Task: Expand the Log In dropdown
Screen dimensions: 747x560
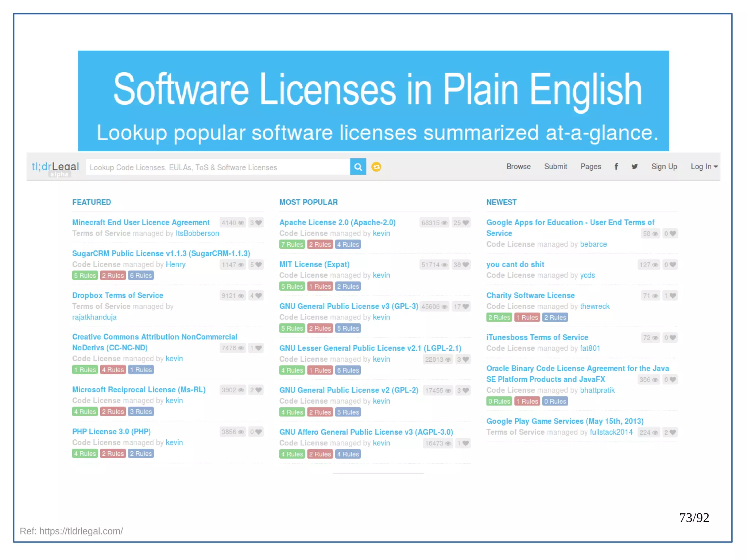Action: coord(704,167)
